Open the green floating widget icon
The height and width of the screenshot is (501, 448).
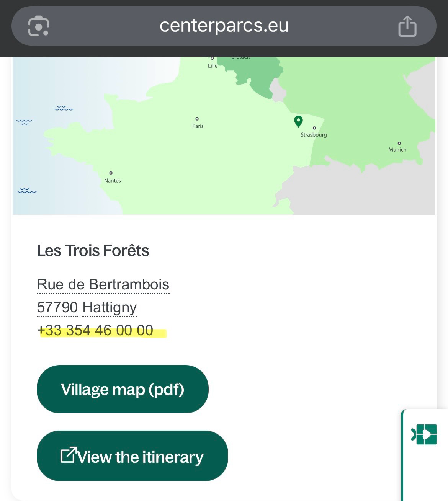pyautogui.click(x=424, y=434)
